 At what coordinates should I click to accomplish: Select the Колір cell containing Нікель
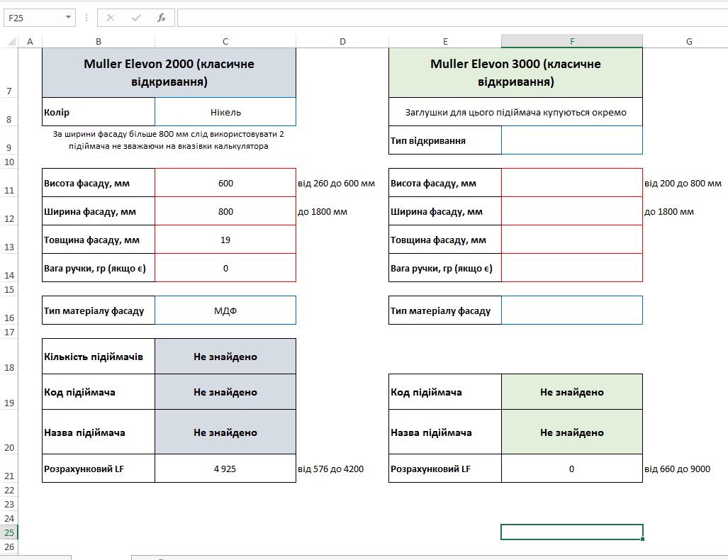pyautogui.click(x=225, y=112)
